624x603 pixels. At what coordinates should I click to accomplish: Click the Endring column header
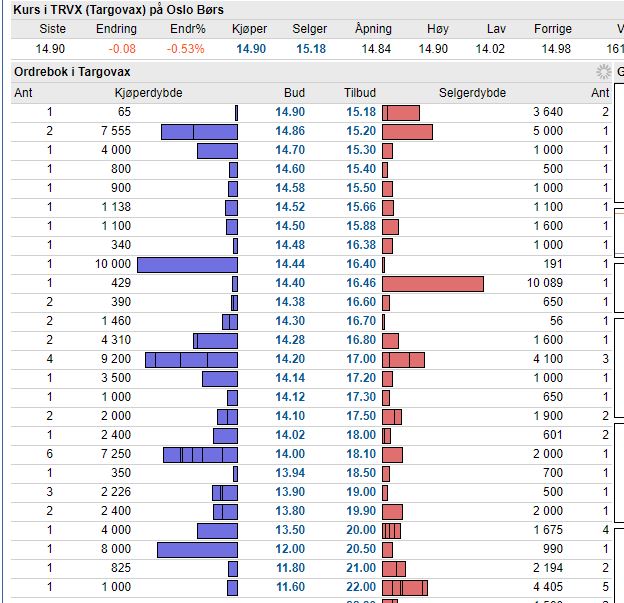tap(116, 29)
